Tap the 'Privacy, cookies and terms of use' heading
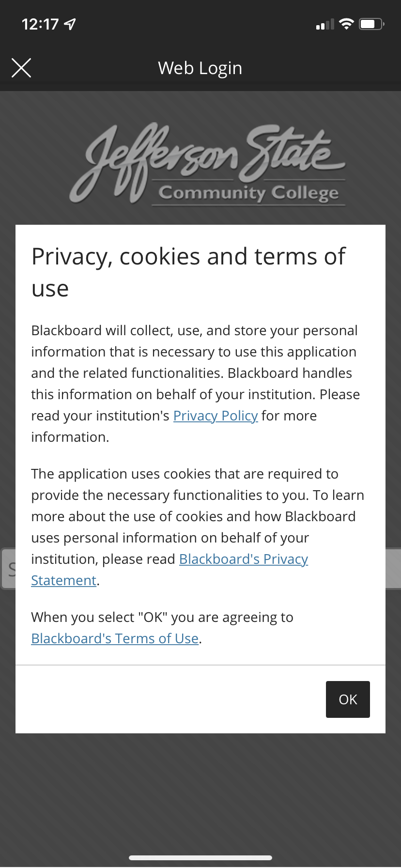Screen dimensions: 401x868 click(x=188, y=271)
